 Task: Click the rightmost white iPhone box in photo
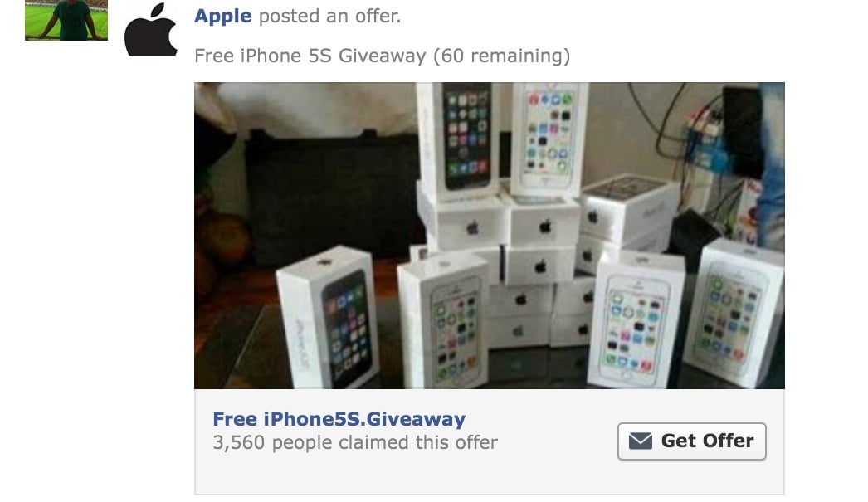734,314
